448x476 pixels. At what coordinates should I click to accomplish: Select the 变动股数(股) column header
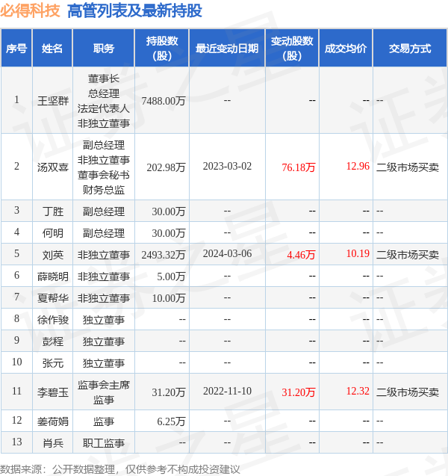pyautogui.click(x=292, y=48)
